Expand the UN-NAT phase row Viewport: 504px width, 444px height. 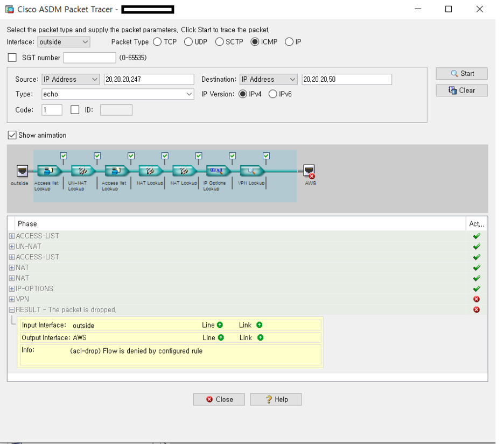(12, 246)
